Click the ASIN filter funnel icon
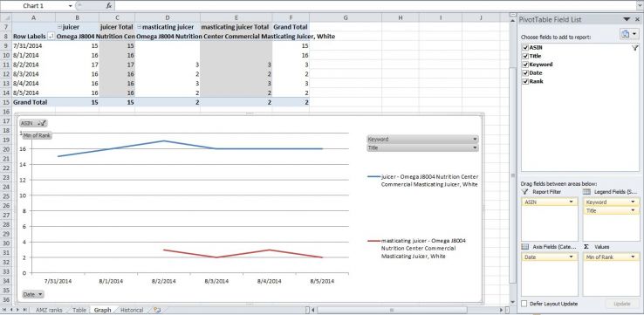Viewport: 644px width, 315px height. pos(634,48)
